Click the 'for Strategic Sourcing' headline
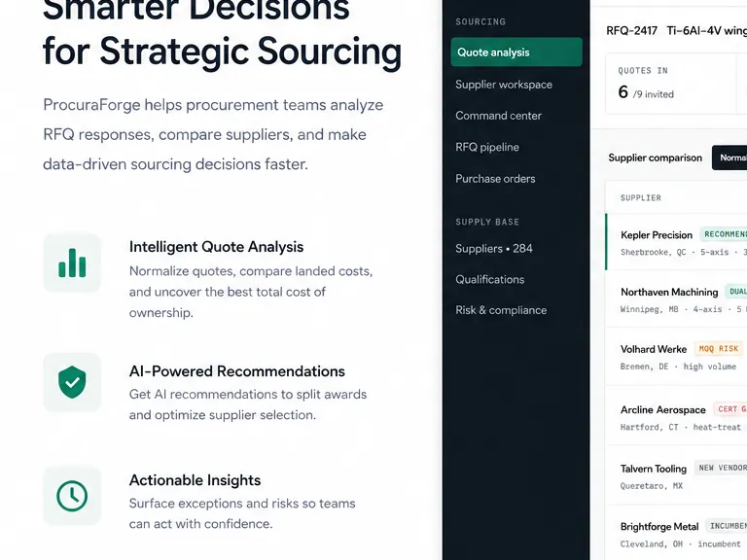Screen dimensions: 747x560 tap(222, 52)
